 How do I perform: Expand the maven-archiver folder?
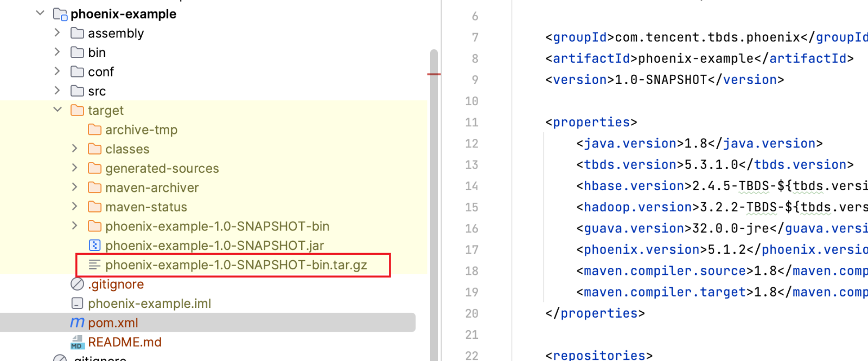click(75, 187)
